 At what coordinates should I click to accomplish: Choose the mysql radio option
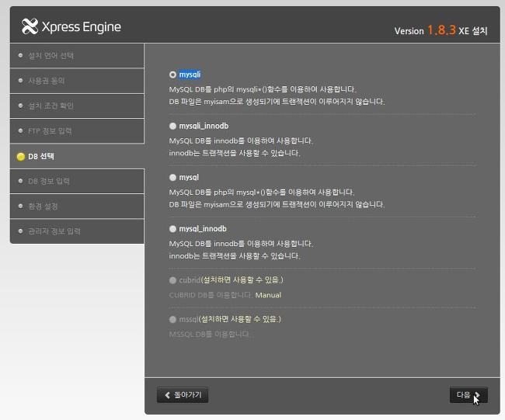(172, 178)
